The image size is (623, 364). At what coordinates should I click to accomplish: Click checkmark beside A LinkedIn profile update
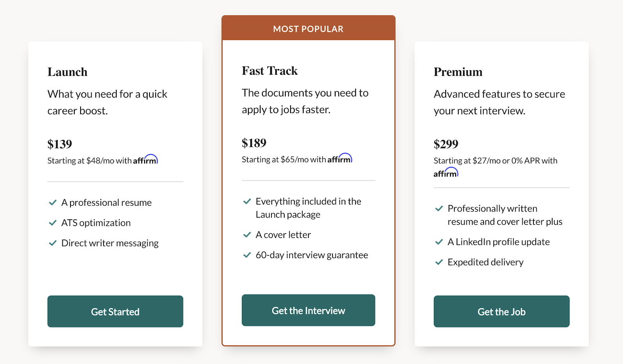pyautogui.click(x=439, y=242)
